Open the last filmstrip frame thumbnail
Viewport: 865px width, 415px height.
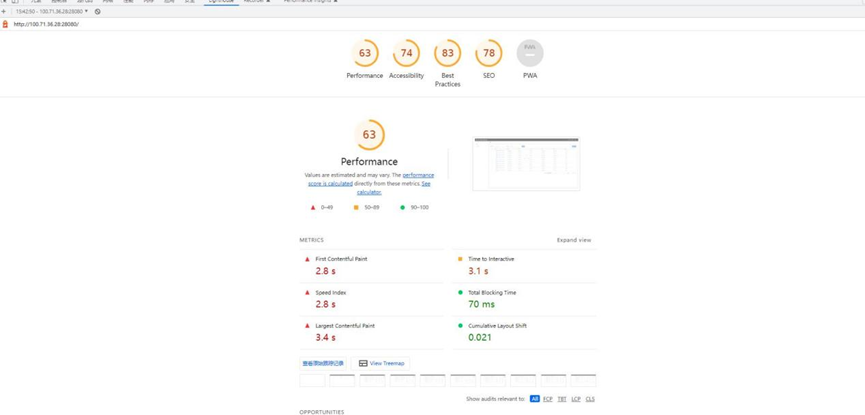pos(583,380)
